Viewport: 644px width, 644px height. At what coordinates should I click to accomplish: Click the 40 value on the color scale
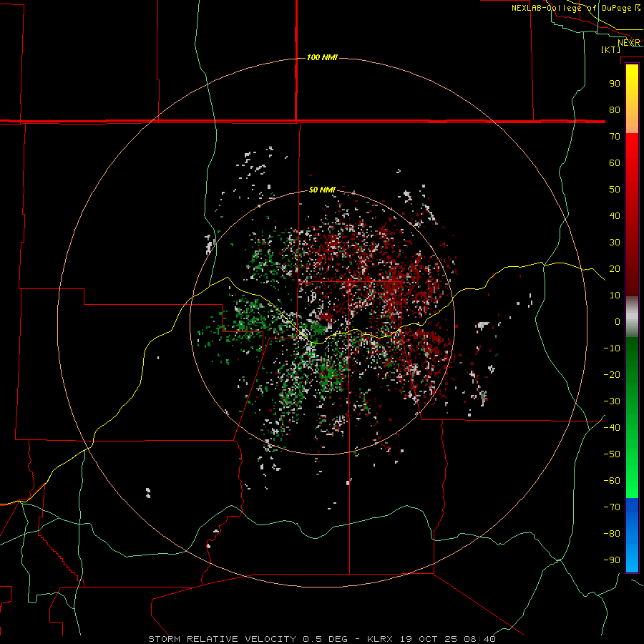615,215
